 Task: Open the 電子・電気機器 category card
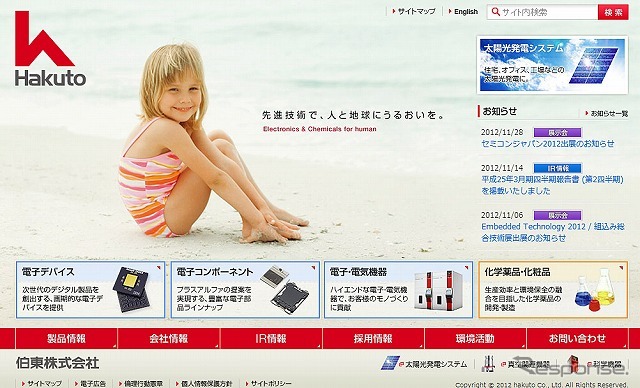coord(398,290)
